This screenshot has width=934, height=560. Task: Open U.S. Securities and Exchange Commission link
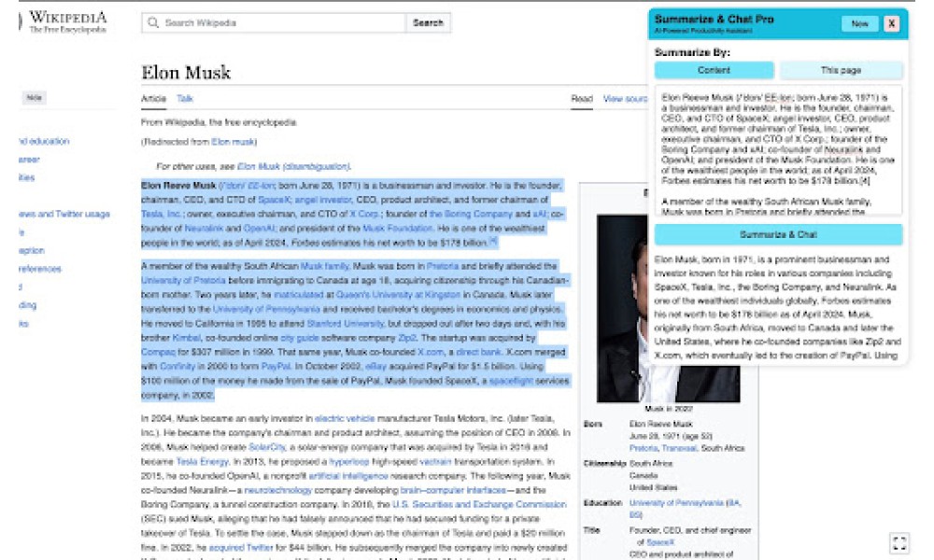479,505
